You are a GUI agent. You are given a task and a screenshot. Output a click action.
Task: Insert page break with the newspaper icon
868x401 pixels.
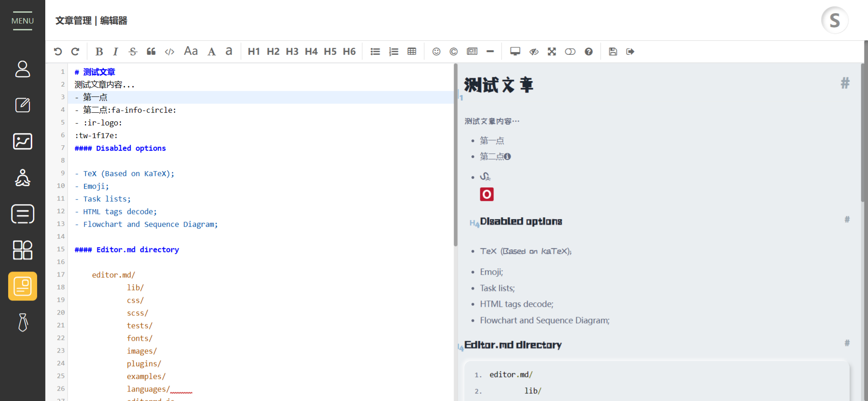472,52
